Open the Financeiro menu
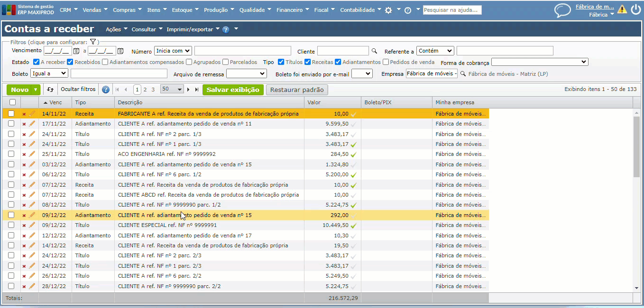644x308 pixels. point(293,10)
